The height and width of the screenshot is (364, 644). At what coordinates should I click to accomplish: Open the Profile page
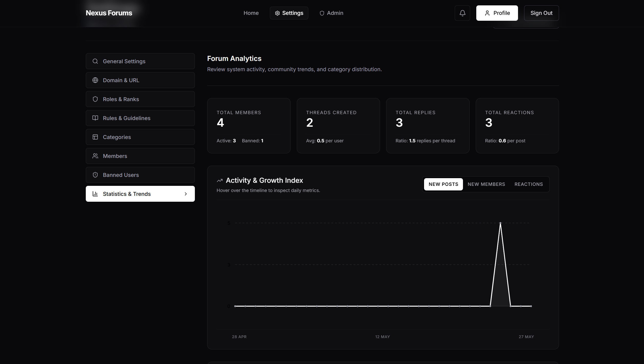(497, 13)
